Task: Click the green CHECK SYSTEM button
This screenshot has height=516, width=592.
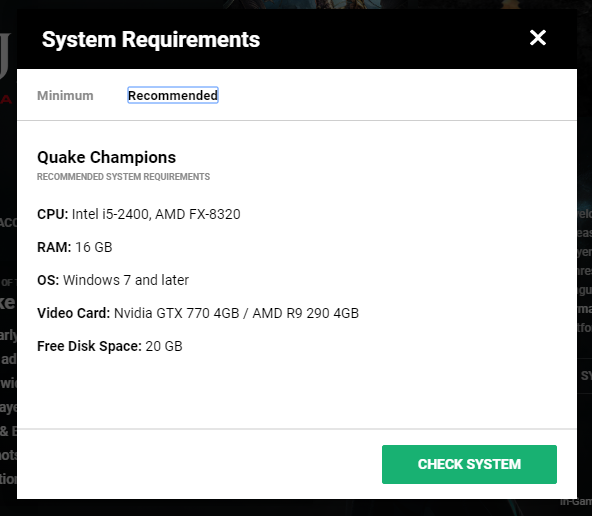Action: click(x=469, y=464)
